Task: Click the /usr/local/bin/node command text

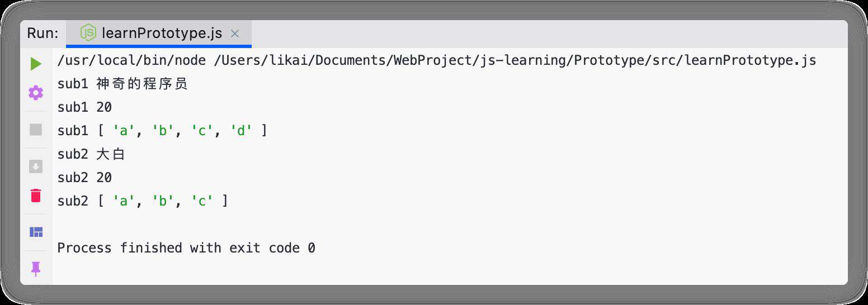Action: tap(132, 60)
